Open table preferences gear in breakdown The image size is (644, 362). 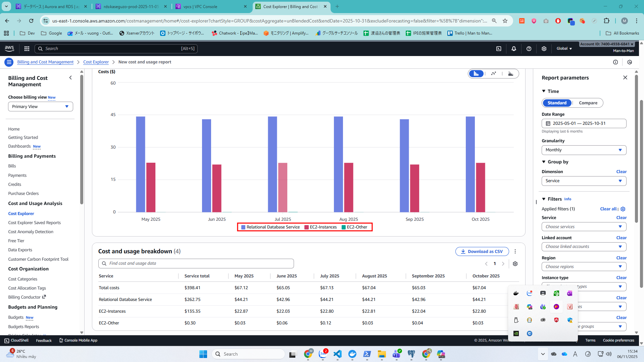(x=515, y=264)
